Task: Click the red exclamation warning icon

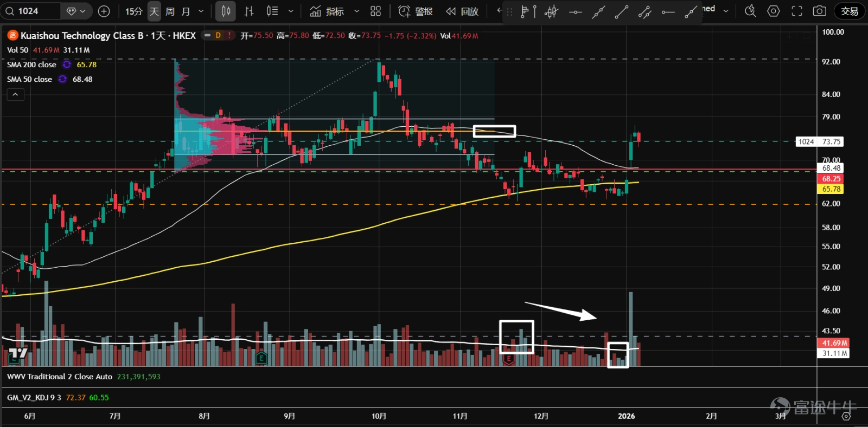Action: pyautogui.click(x=229, y=36)
